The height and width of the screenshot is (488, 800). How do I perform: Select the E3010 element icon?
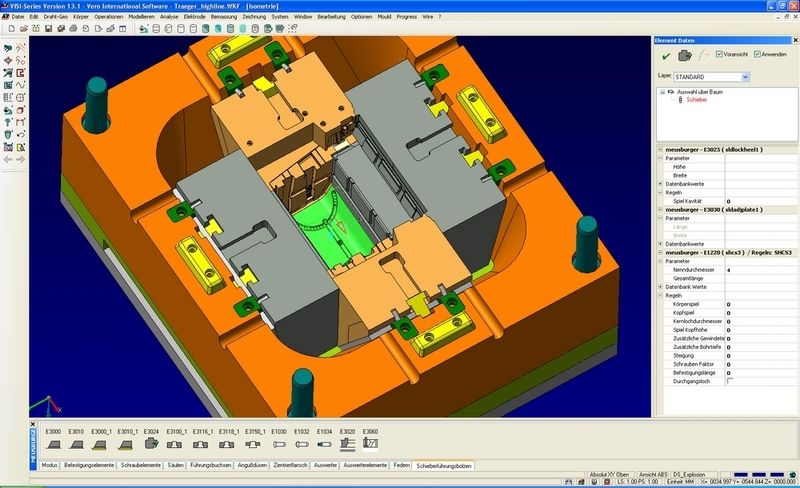pyautogui.click(x=76, y=445)
